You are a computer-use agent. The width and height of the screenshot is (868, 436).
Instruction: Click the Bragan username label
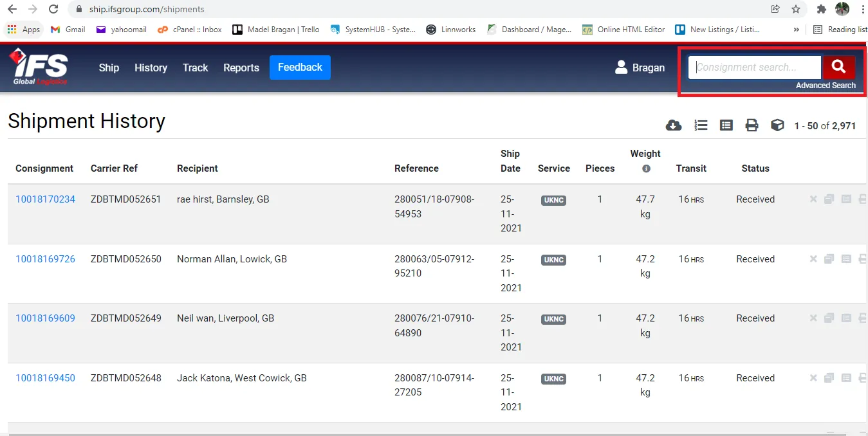point(649,68)
